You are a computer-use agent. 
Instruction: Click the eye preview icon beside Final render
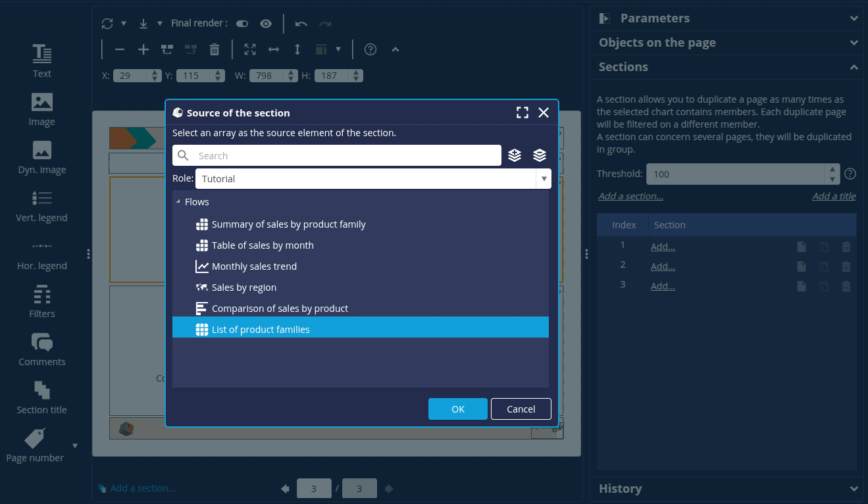coord(265,22)
